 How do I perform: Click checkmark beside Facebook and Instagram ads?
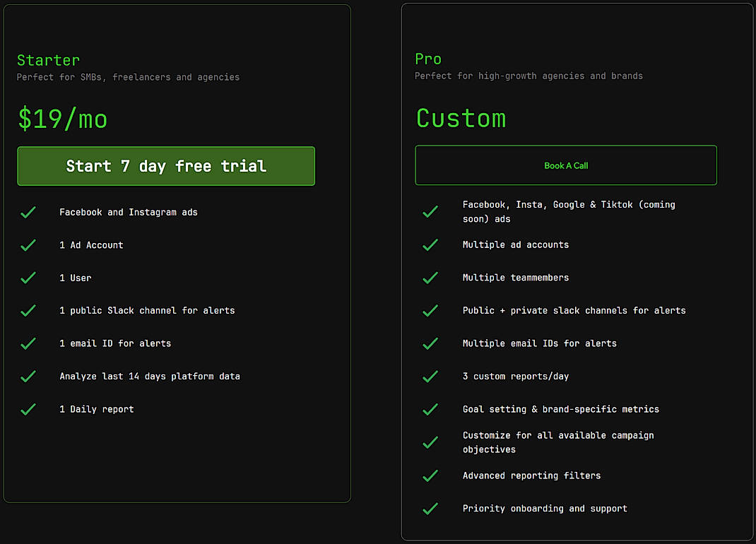pos(28,212)
